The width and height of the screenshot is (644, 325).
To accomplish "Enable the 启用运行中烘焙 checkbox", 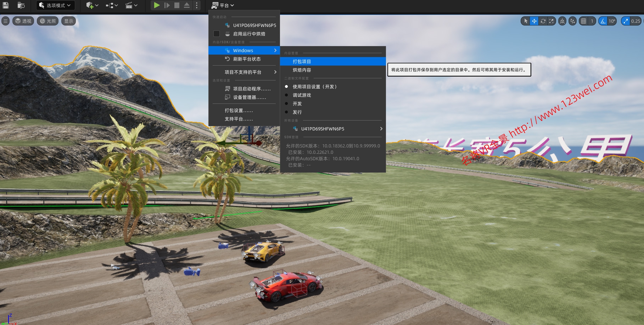I will (217, 34).
